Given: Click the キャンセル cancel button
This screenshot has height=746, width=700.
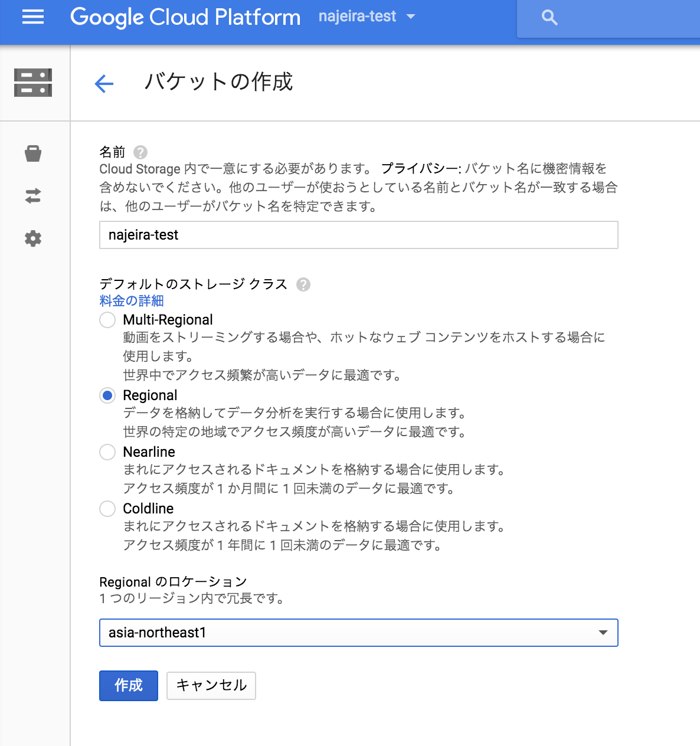Looking at the screenshot, I should [x=211, y=686].
